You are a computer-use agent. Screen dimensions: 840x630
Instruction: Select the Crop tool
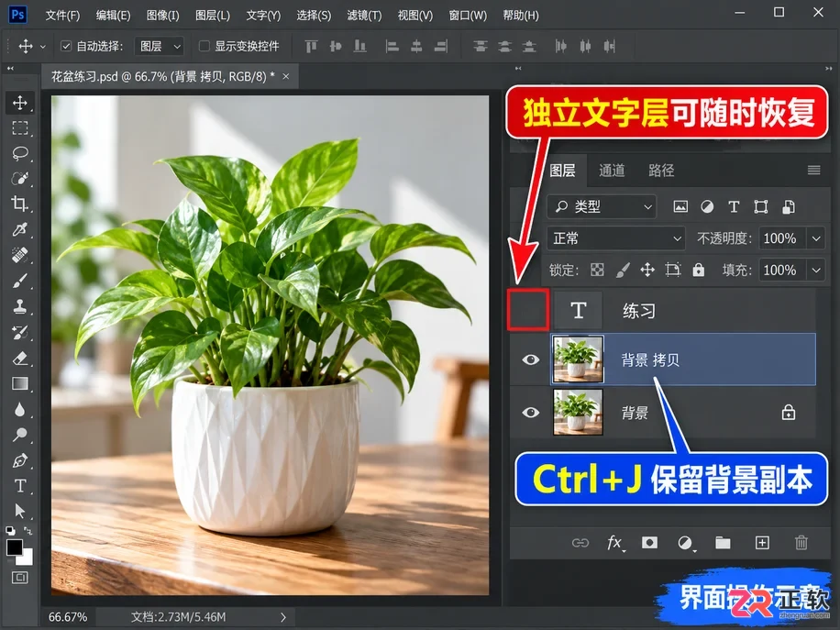click(20, 204)
